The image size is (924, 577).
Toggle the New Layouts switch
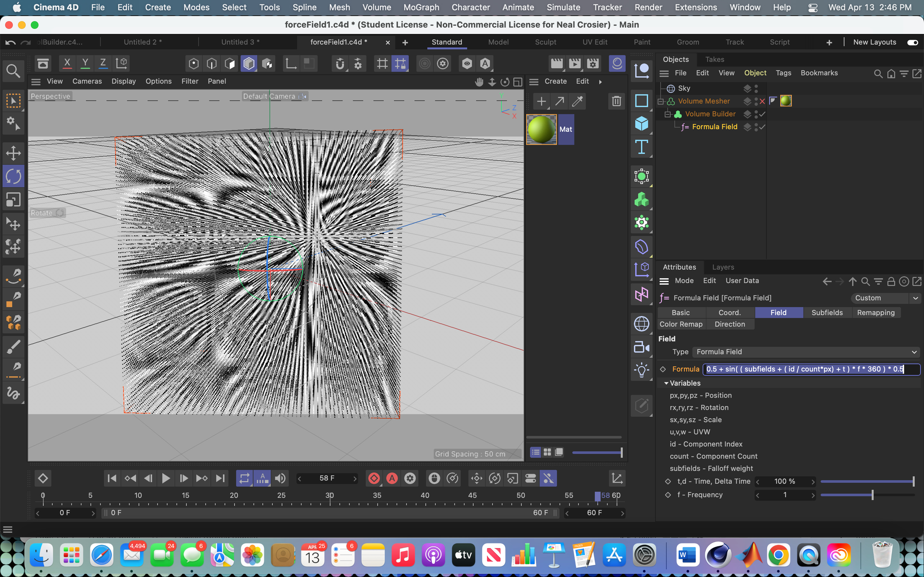912,42
